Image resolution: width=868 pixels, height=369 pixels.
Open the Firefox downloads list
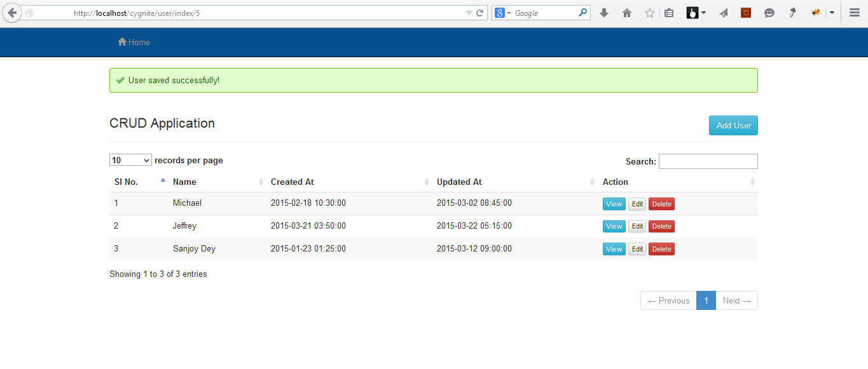(x=603, y=12)
